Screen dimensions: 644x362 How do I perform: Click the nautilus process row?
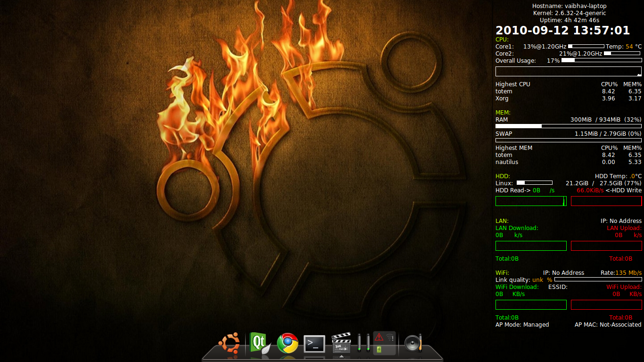point(569,162)
